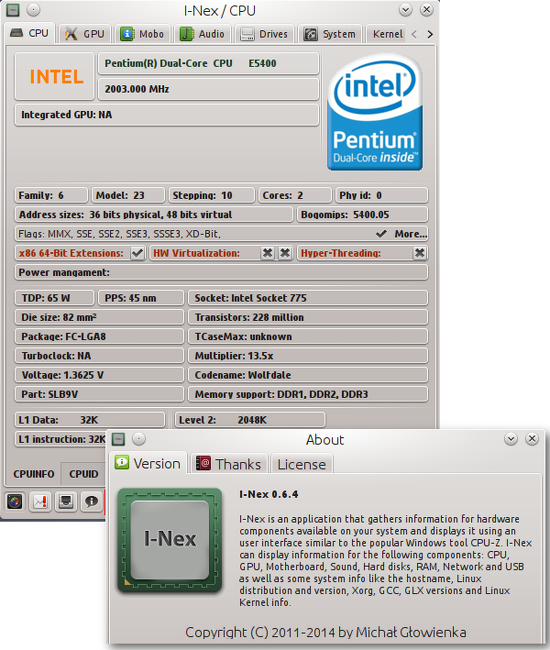The image size is (550, 650).
Task: Click the Family: 6 field
Action: coord(51,195)
